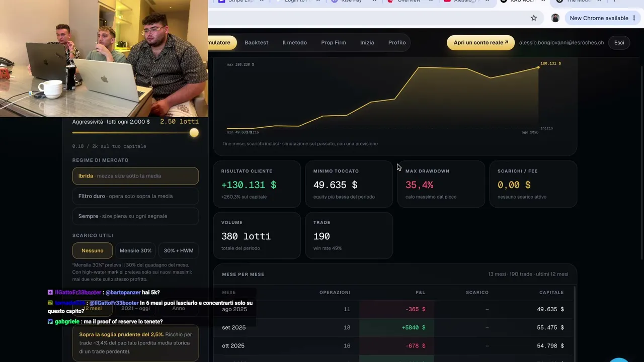Image resolution: width=644 pixels, height=362 pixels.
Task: Bookmark this page with the star icon
Action: [x=534, y=18]
